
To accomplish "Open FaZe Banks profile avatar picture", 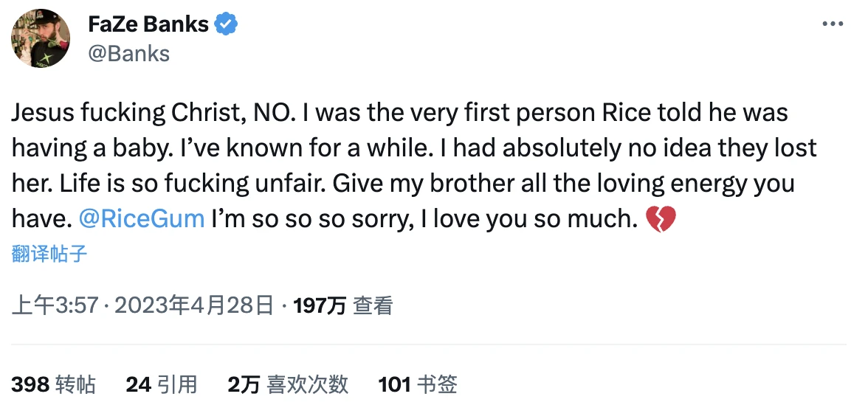I will (x=41, y=39).
